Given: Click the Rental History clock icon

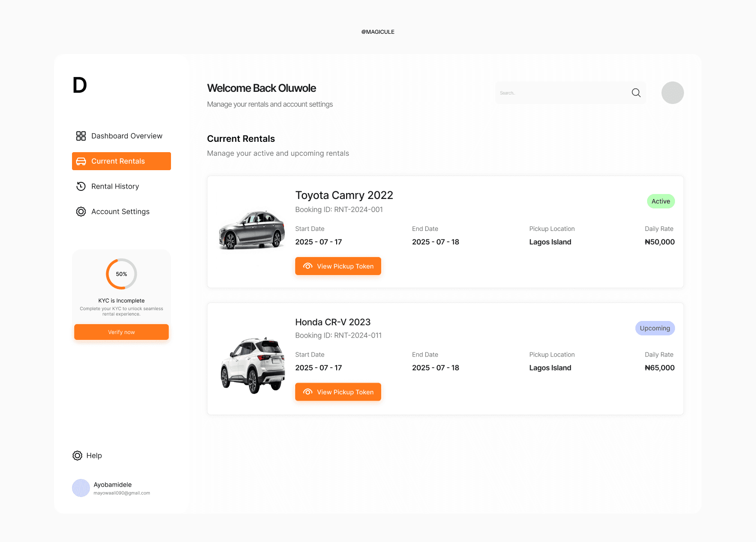Looking at the screenshot, I should pos(81,186).
